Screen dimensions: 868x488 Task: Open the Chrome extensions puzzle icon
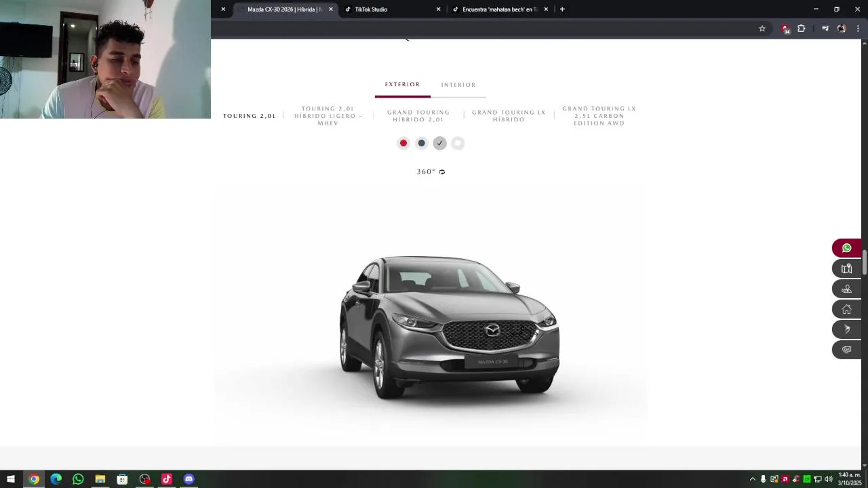point(802,28)
